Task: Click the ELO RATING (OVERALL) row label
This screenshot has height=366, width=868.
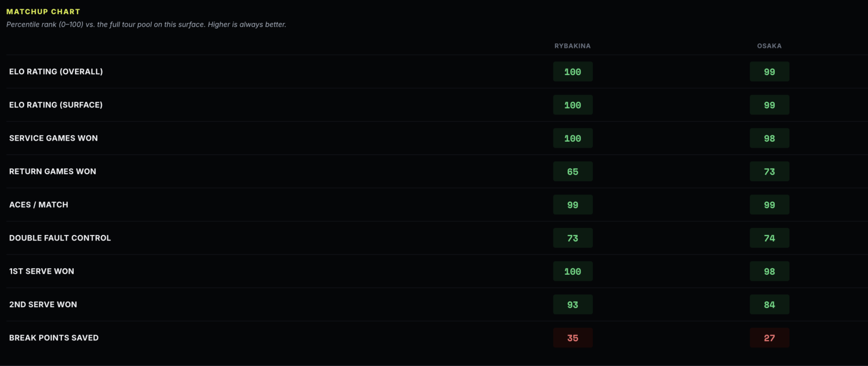Action: pyautogui.click(x=56, y=72)
